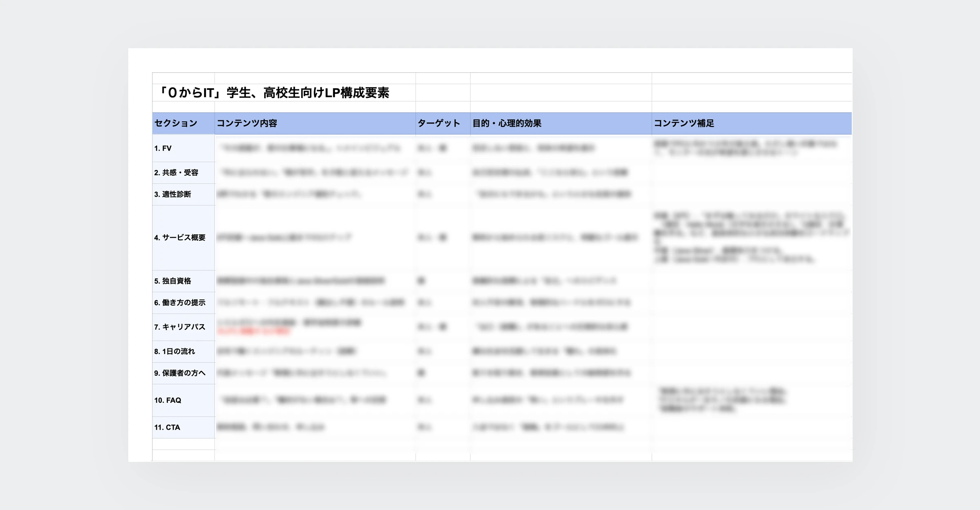The image size is (980, 510).
Task: Select the '5. 独自資格' cell
Action: point(183,281)
